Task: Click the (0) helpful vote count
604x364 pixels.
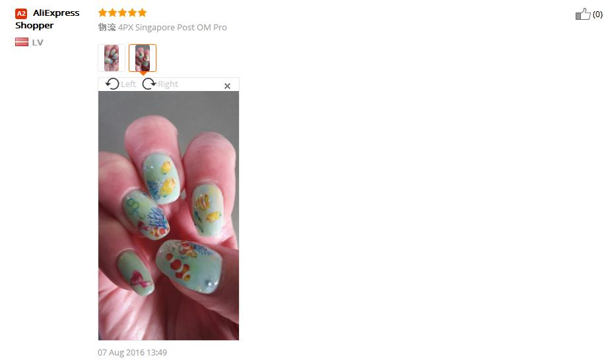Action: [597, 15]
